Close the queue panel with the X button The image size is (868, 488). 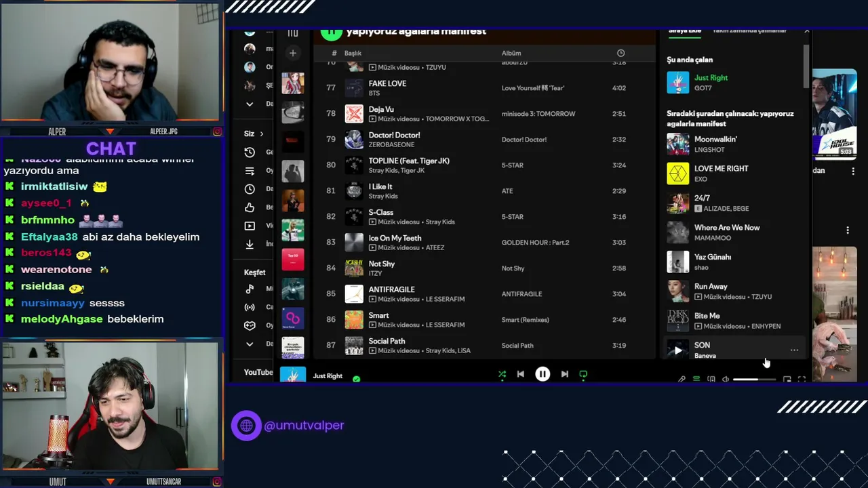[x=806, y=31]
